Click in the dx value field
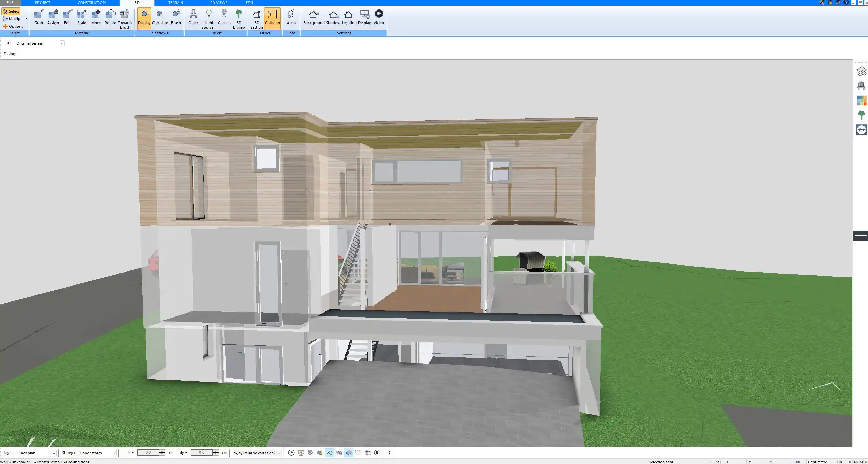Screen dimensions: 868x464 (x=148, y=453)
